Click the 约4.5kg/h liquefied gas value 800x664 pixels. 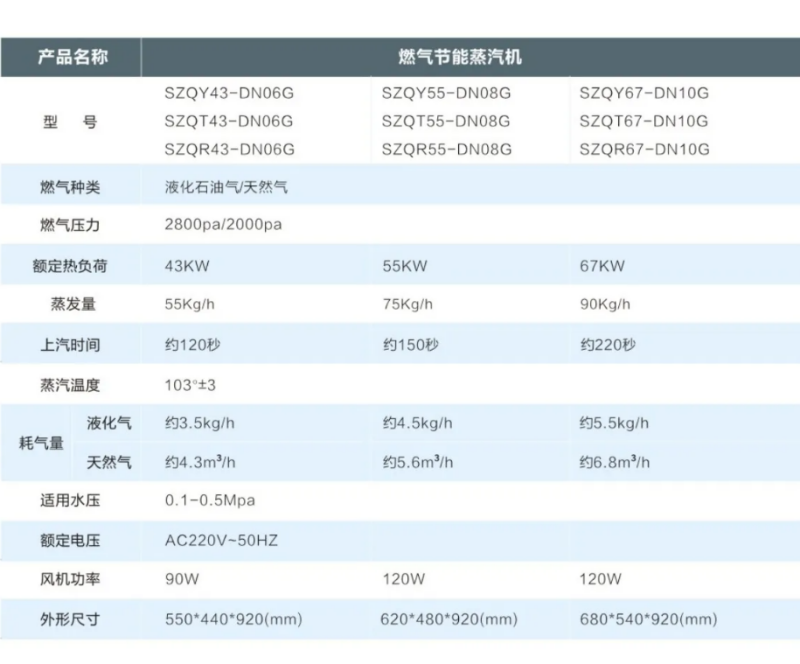click(x=418, y=423)
